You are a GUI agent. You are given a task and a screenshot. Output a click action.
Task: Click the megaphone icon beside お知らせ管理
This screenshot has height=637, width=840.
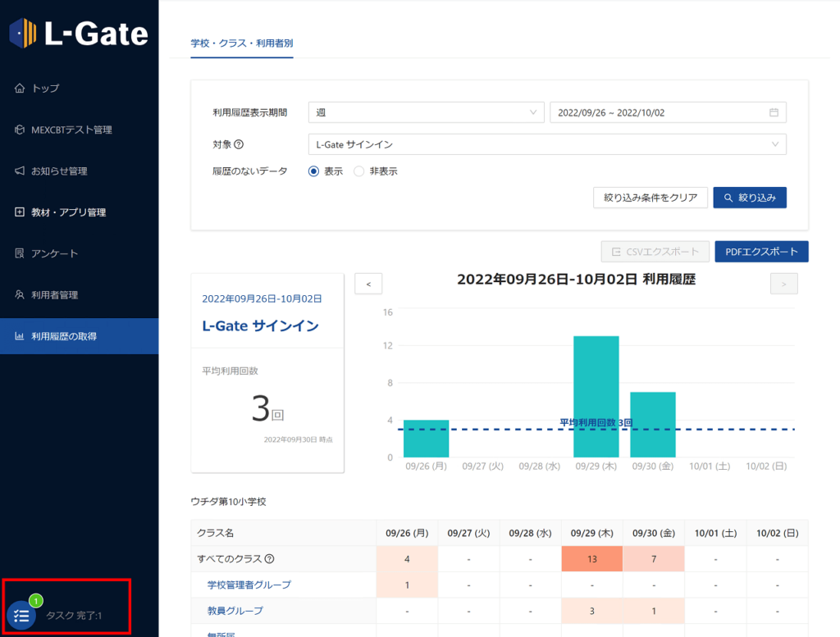tap(20, 171)
